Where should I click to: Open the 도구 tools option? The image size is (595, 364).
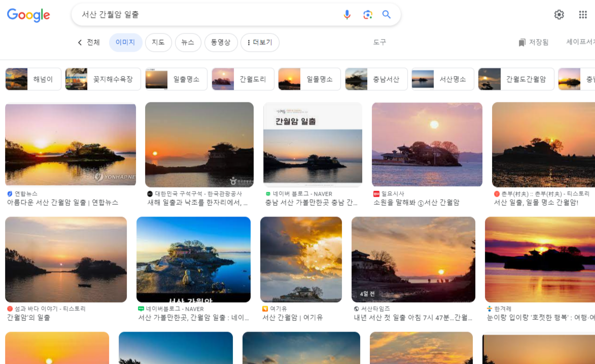tap(379, 42)
